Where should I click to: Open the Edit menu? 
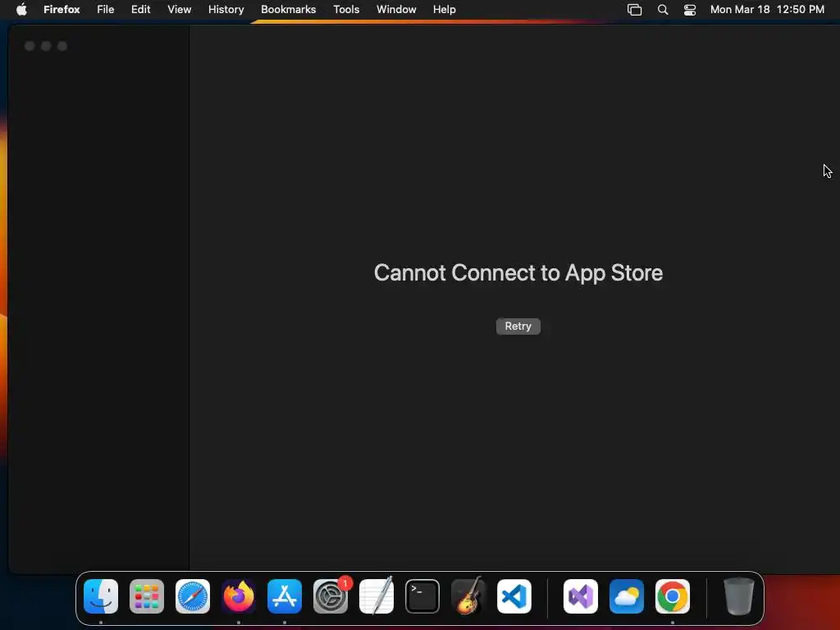coord(140,10)
